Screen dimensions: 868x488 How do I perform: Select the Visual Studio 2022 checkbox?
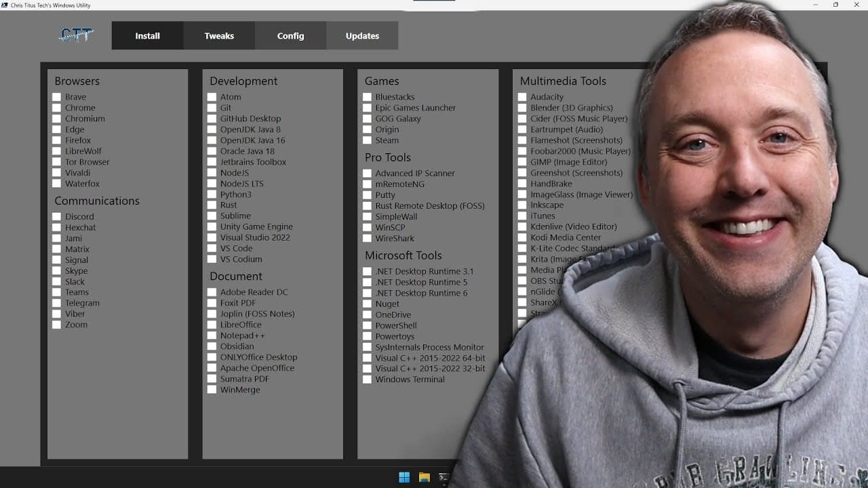pos(212,238)
